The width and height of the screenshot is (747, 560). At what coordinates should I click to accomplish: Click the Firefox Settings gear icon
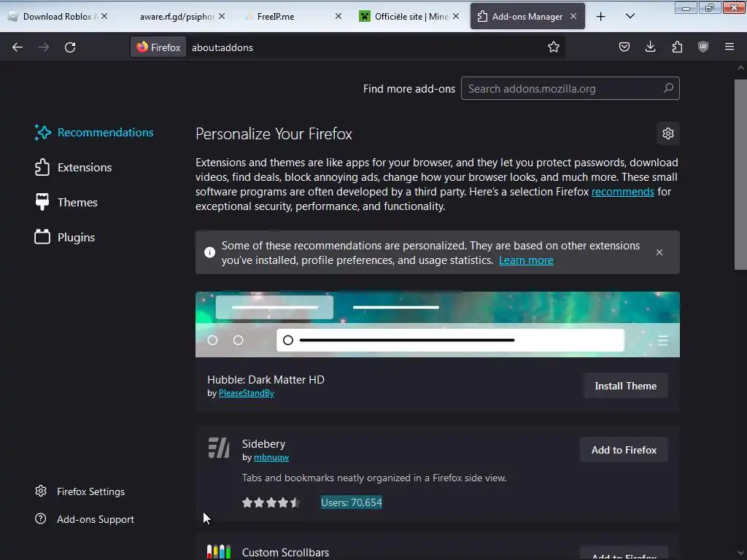[x=41, y=491]
